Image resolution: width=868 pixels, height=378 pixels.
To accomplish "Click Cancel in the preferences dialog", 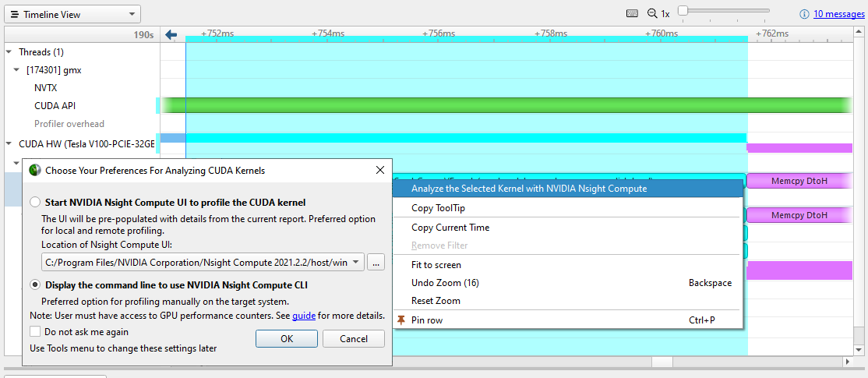I will click(x=353, y=339).
